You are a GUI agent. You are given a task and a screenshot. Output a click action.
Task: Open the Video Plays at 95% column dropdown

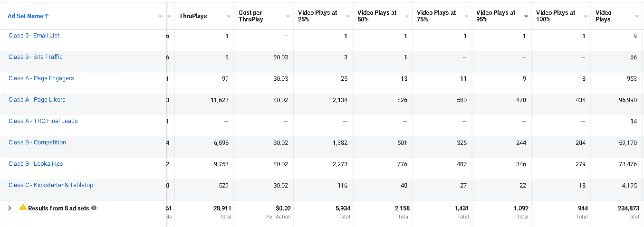(x=526, y=16)
